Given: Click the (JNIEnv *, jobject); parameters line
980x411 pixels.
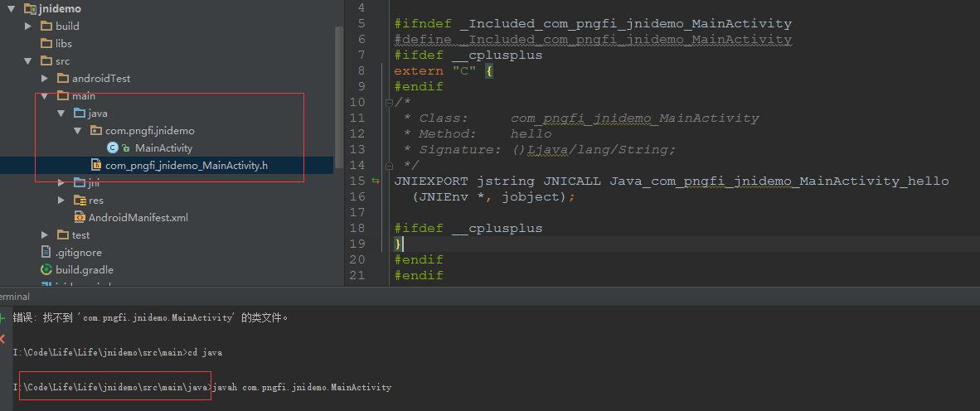Looking at the screenshot, I should [x=493, y=196].
